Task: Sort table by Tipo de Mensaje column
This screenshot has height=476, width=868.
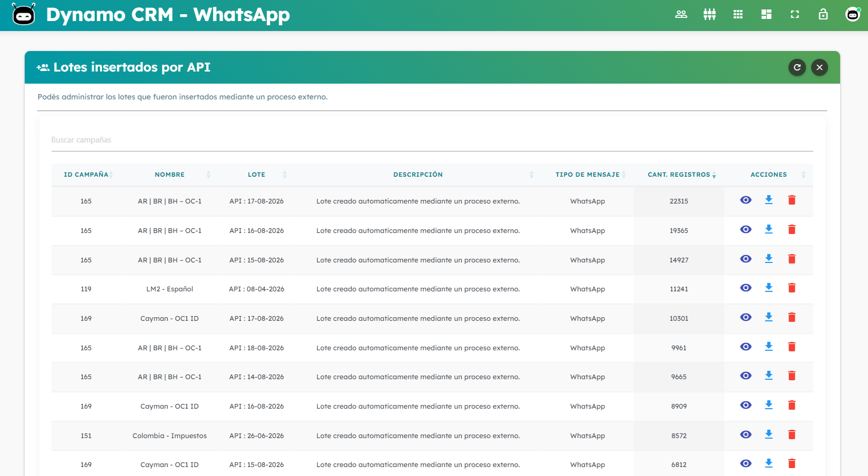Action: point(588,175)
